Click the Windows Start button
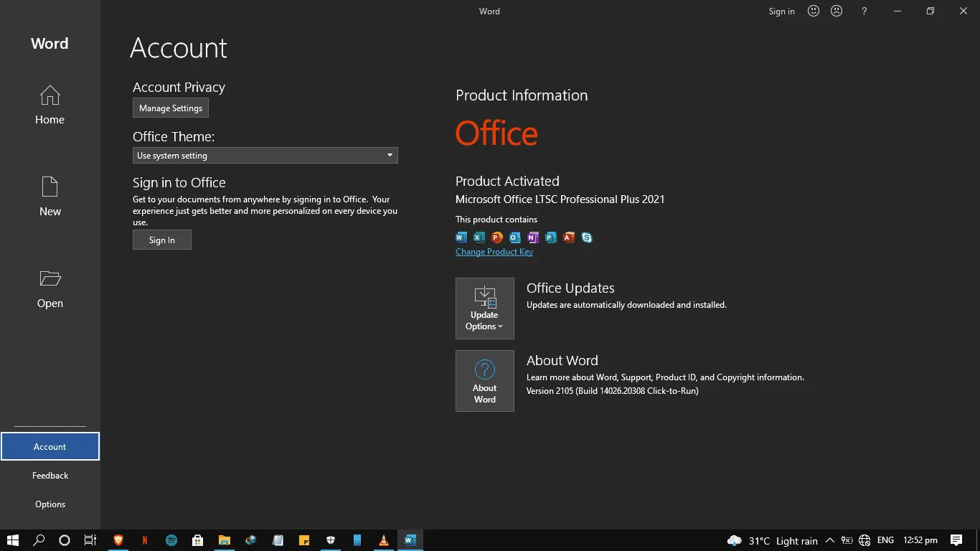The image size is (980, 551). (13, 540)
